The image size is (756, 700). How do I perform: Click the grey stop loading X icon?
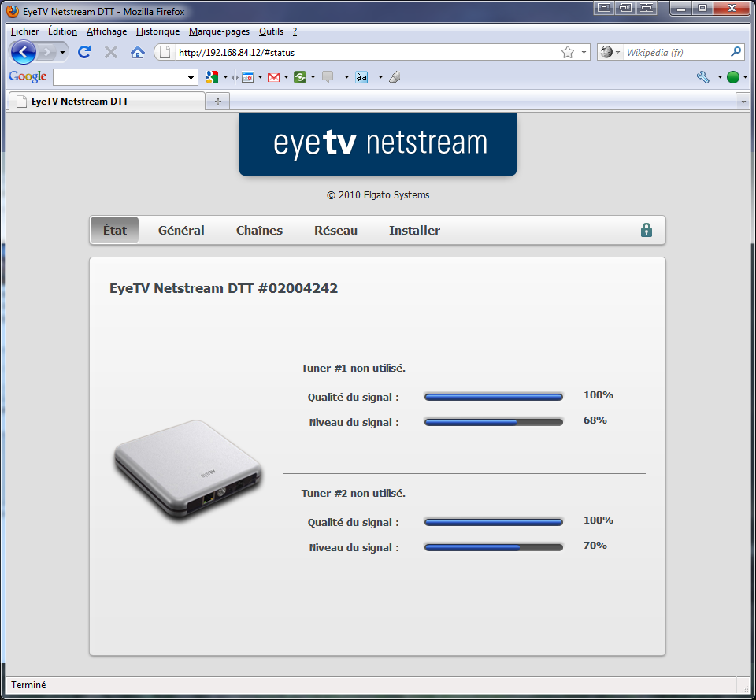(x=111, y=52)
